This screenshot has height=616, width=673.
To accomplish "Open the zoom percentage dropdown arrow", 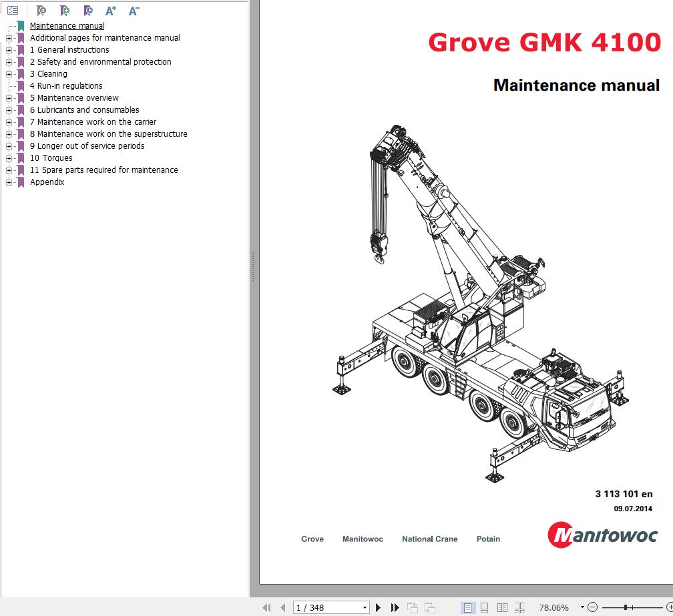I will click(x=582, y=607).
